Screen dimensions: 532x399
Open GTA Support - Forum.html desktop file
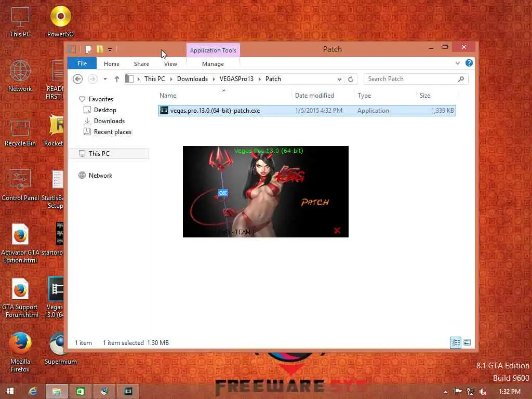click(x=20, y=298)
